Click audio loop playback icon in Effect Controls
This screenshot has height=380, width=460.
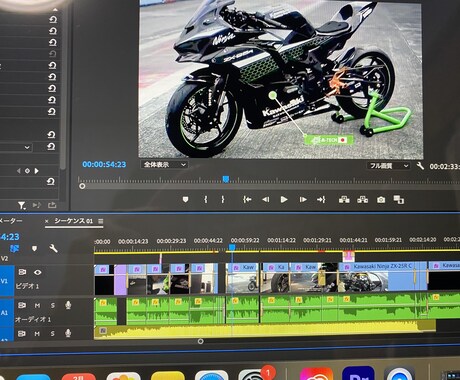(36, 205)
